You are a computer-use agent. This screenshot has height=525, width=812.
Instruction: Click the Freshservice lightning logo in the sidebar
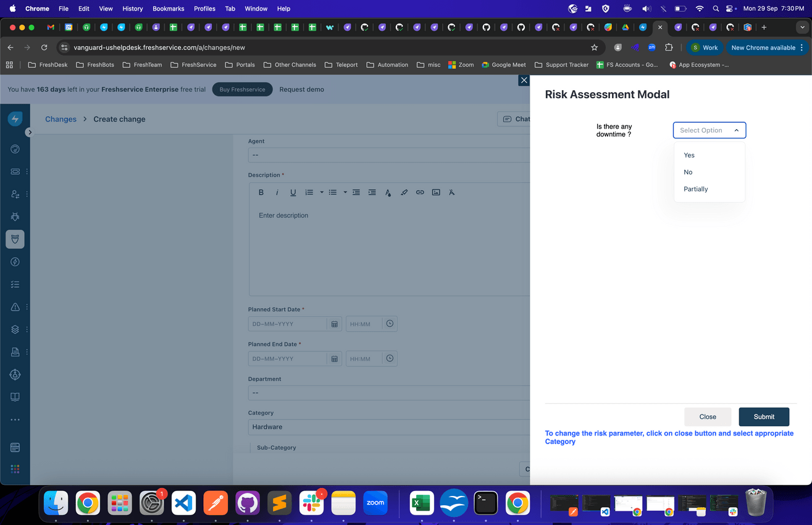click(15, 118)
